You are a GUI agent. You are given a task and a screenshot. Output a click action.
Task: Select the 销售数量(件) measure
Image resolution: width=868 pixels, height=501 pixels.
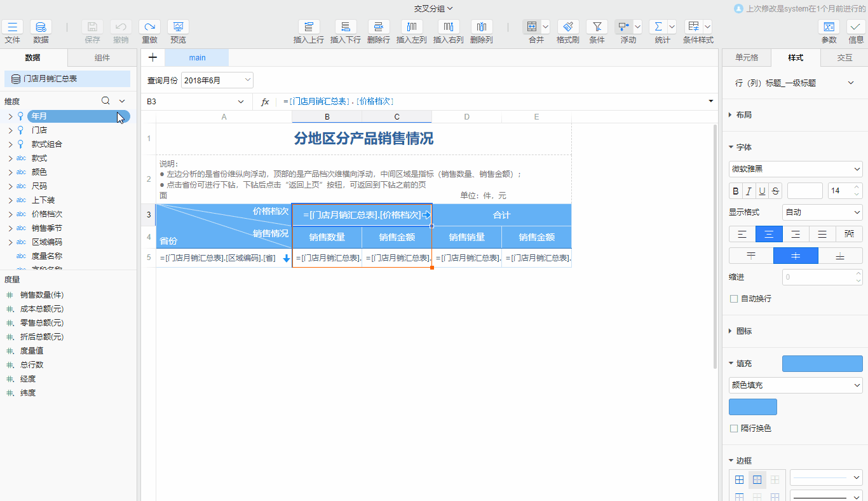(42, 295)
